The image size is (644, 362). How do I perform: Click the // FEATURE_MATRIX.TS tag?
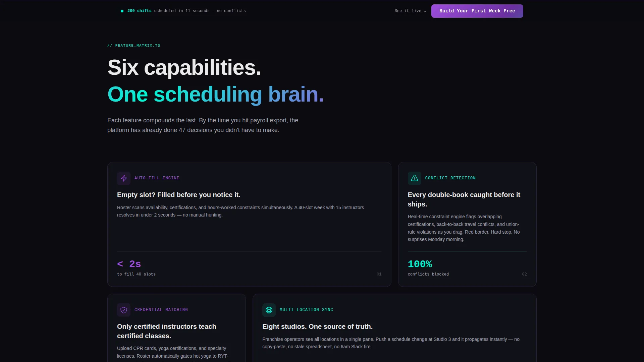click(134, 46)
